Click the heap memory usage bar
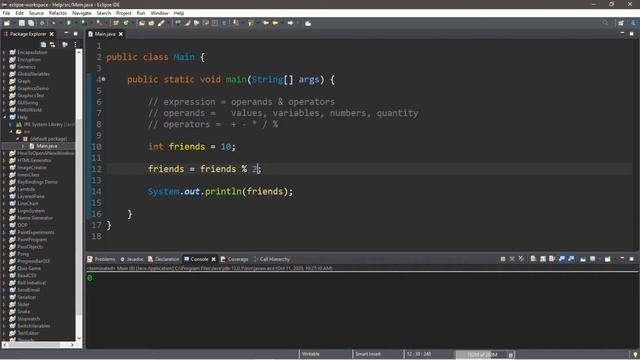 tap(481, 355)
